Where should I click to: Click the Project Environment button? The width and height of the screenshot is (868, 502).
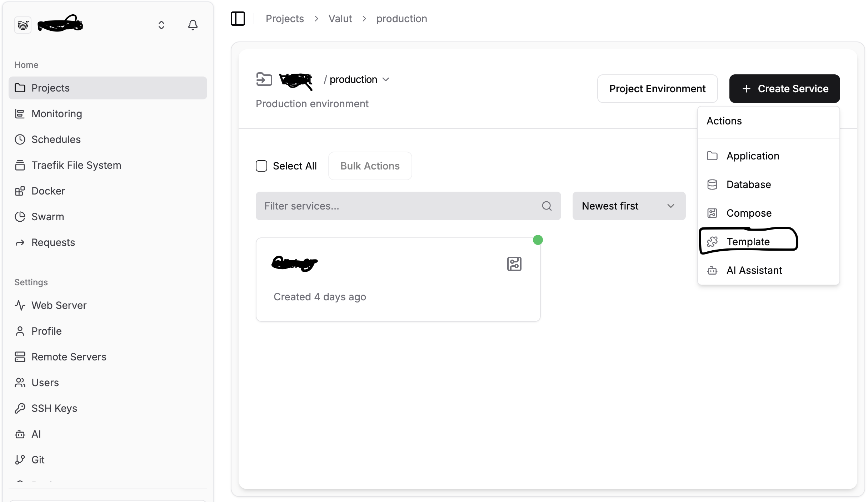coord(657,89)
